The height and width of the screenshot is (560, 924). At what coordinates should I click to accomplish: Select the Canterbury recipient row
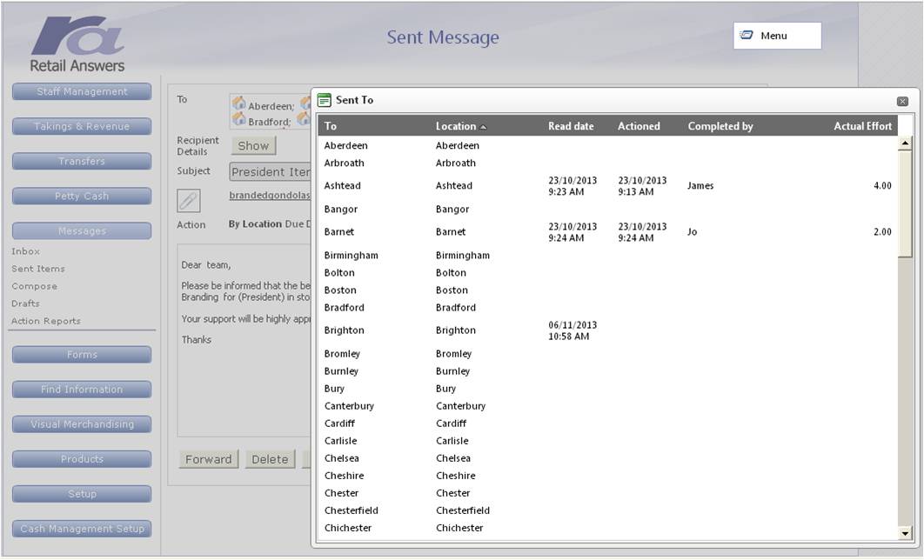[x=607, y=406]
